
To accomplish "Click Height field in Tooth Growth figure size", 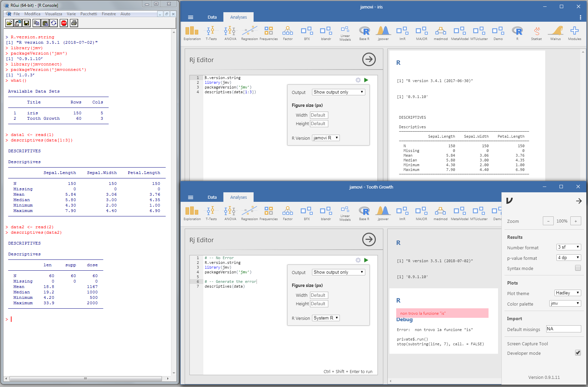I will pos(319,304).
